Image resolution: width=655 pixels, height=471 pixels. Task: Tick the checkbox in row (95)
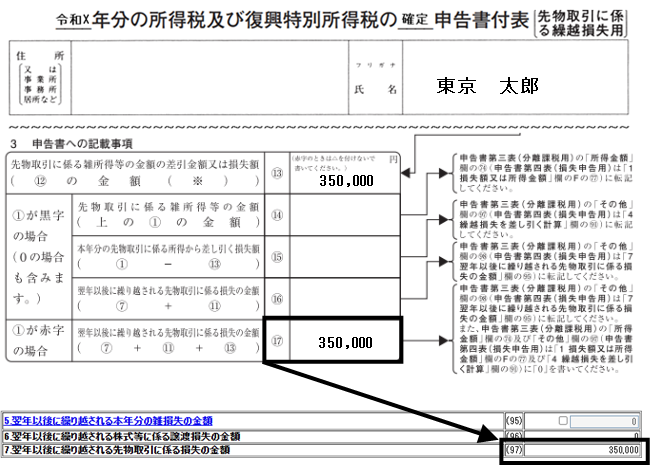click(x=563, y=420)
